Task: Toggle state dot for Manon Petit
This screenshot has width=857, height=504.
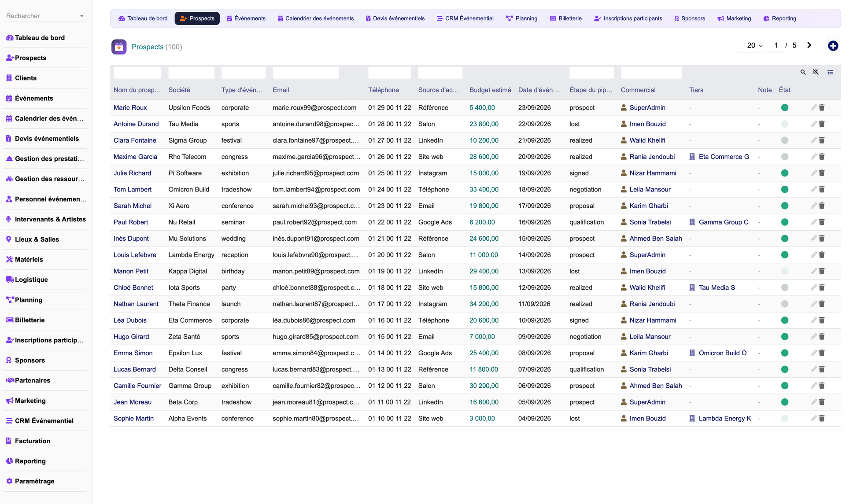Action: [x=784, y=272]
